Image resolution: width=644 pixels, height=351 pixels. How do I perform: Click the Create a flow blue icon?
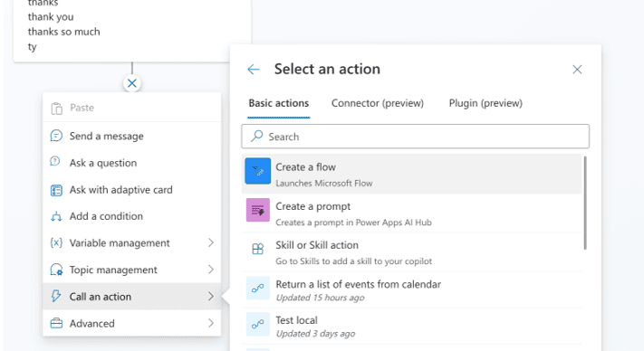(x=258, y=171)
